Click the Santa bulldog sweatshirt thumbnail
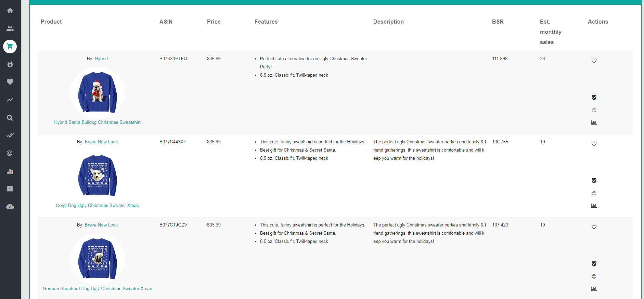The image size is (644, 299). pyautogui.click(x=98, y=92)
